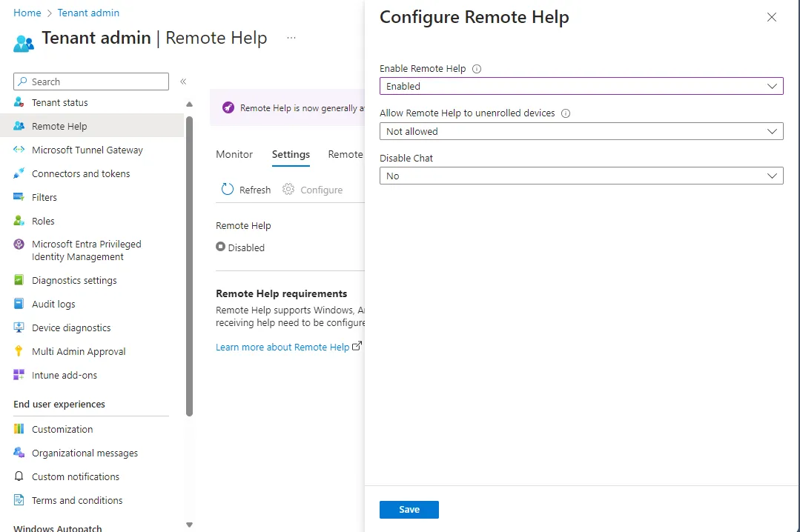The image size is (800, 532).
Task: Click the Roles icon in sidebar
Action: 19,221
